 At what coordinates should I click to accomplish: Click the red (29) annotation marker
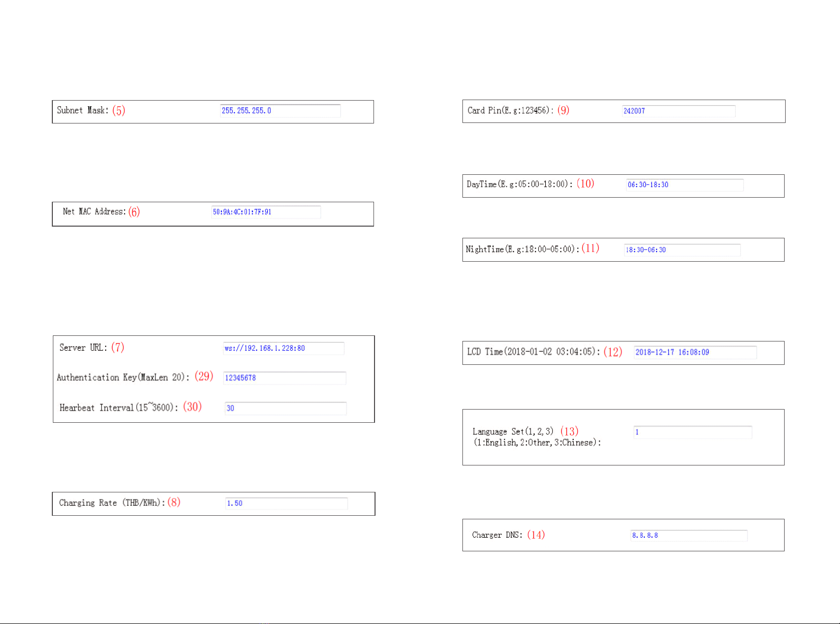coord(204,376)
